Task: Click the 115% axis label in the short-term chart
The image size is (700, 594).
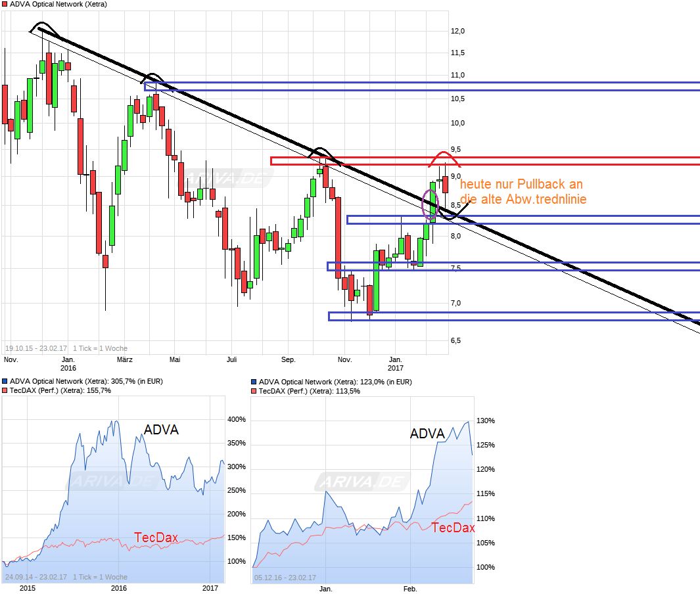Action: point(486,493)
